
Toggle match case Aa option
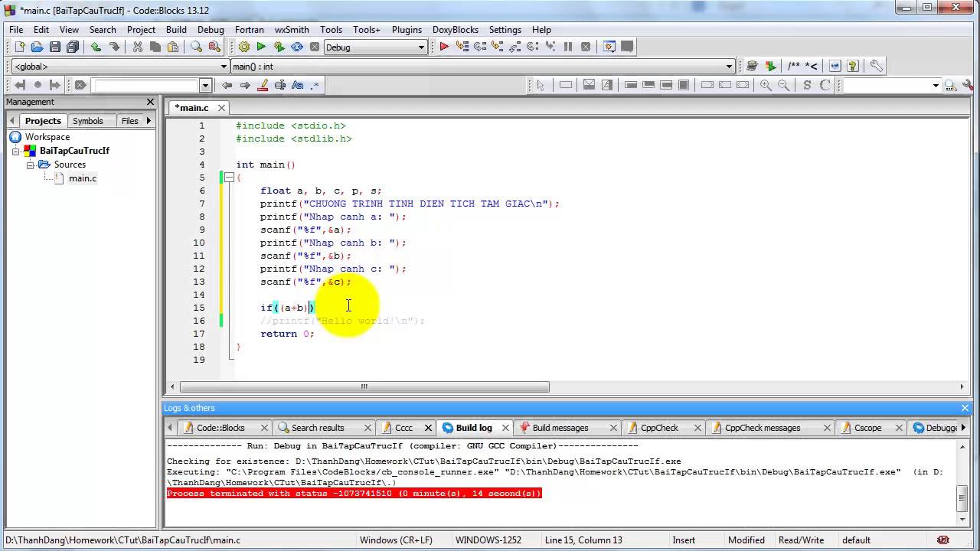point(297,85)
